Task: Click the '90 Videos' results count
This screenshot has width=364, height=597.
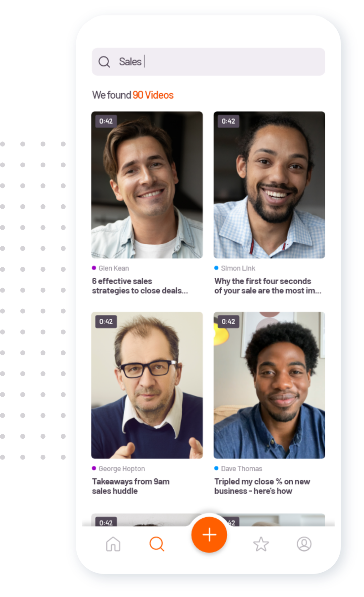Action: point(153,95)
